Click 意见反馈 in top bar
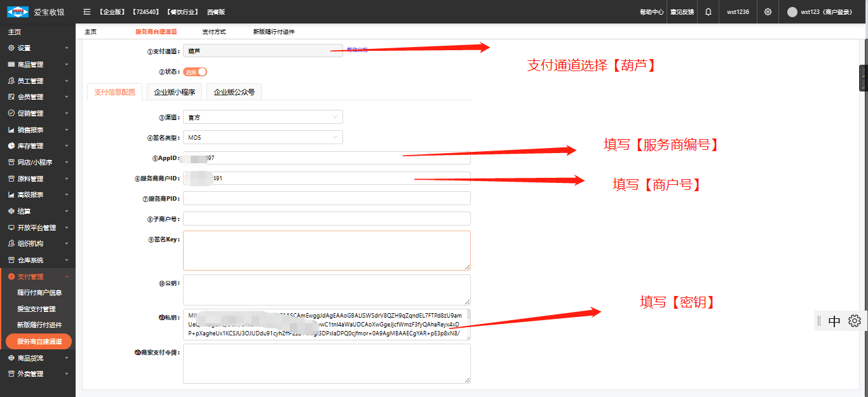Screen dimensions: 868x397 (682, 12)
